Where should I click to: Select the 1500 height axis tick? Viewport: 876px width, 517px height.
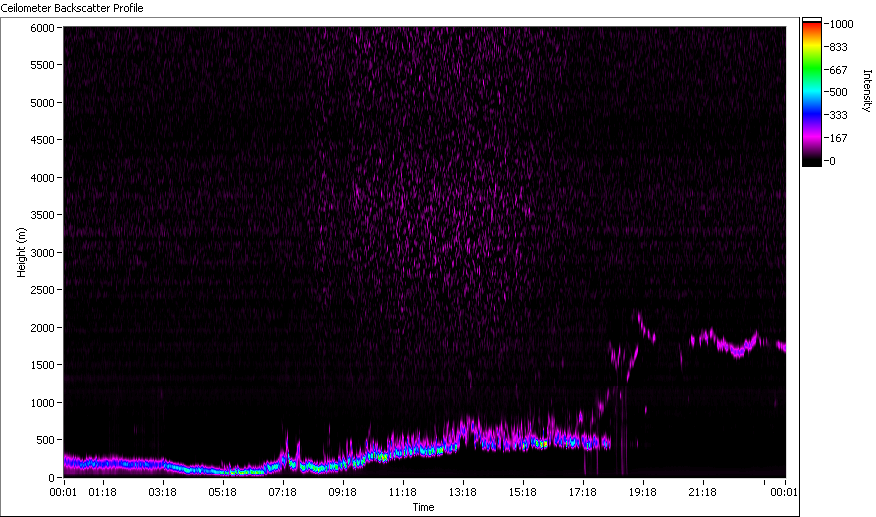[42, 364]
